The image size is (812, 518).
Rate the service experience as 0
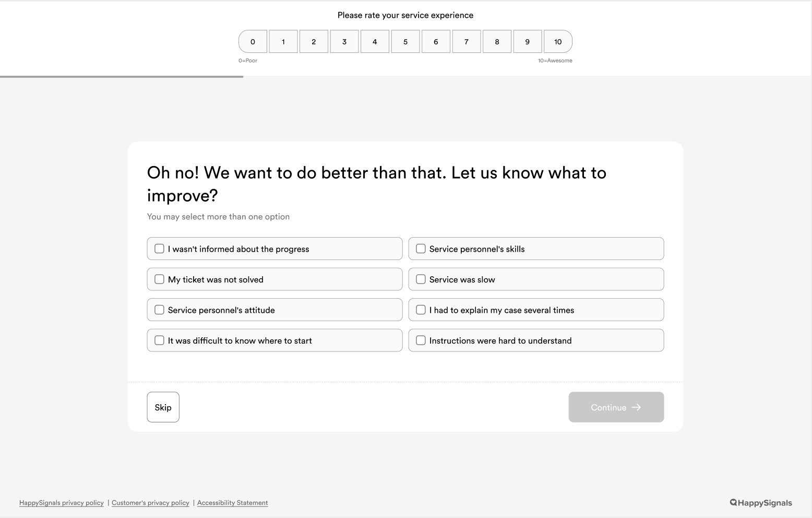coord(253,42)
